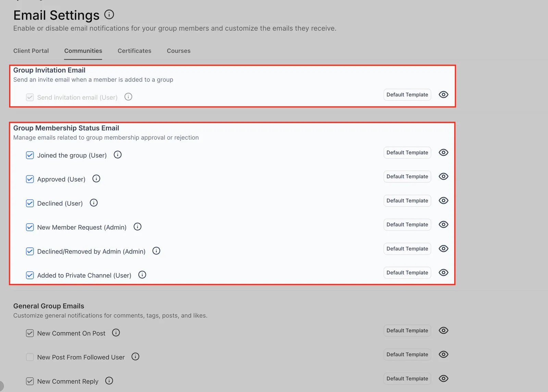Disable New Member Request (Admin) email

pos(30,227)
